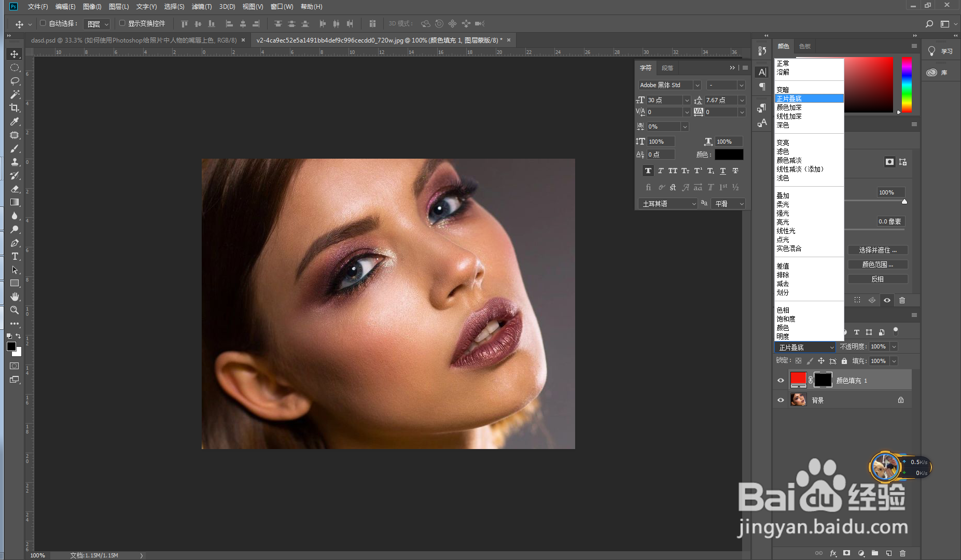
Task: Click the 反相 button
Action: pyautogui.click(x=878, y=279)
